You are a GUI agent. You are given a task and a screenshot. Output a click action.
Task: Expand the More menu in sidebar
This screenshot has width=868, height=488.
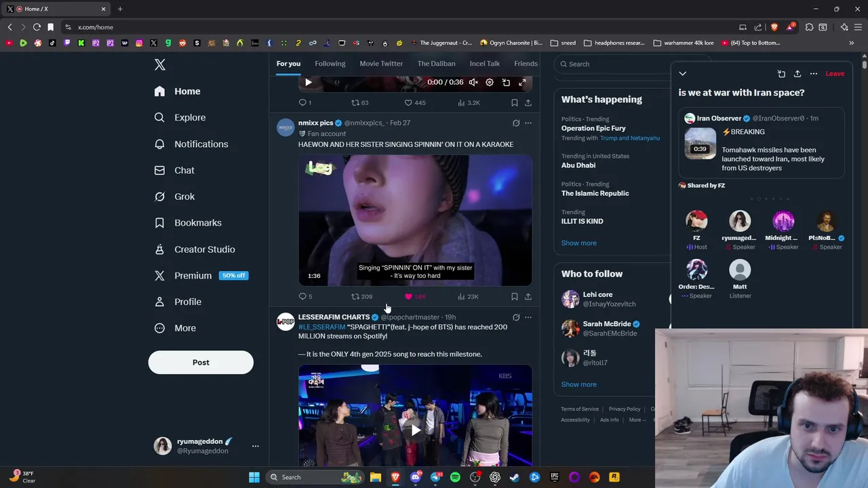175,328
